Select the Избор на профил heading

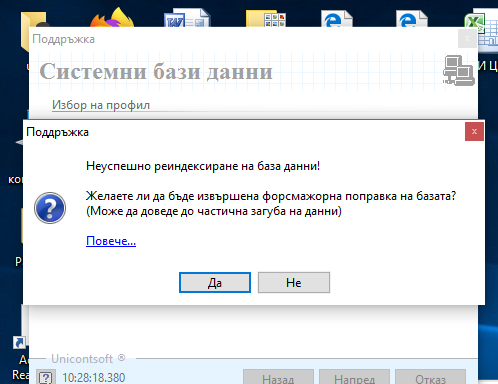(x=101, y=105)
